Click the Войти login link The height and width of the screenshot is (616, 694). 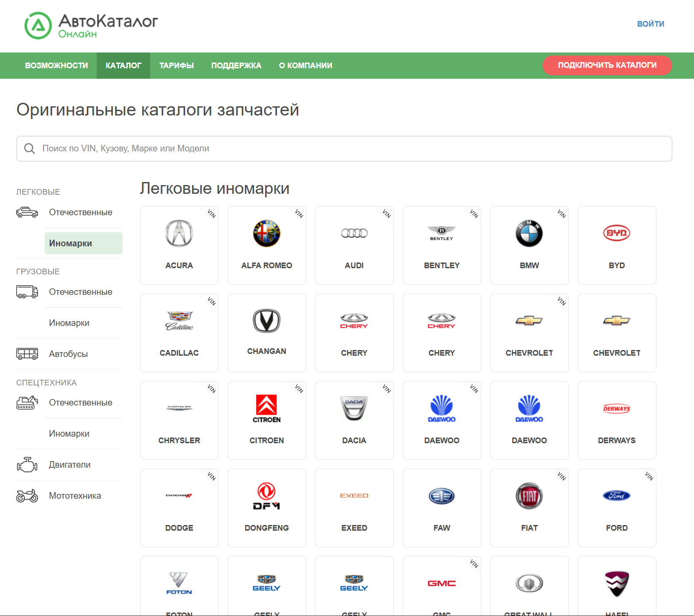point(650,24)
